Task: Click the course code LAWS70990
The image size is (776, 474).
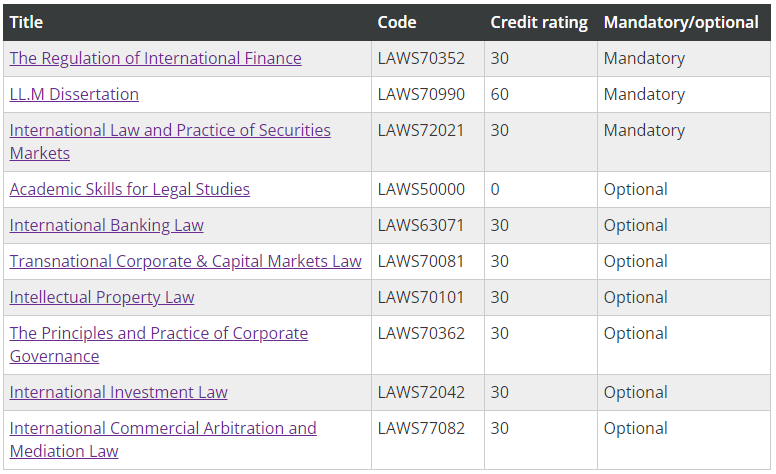Action: pyautogui.click(x=421, y=94)
